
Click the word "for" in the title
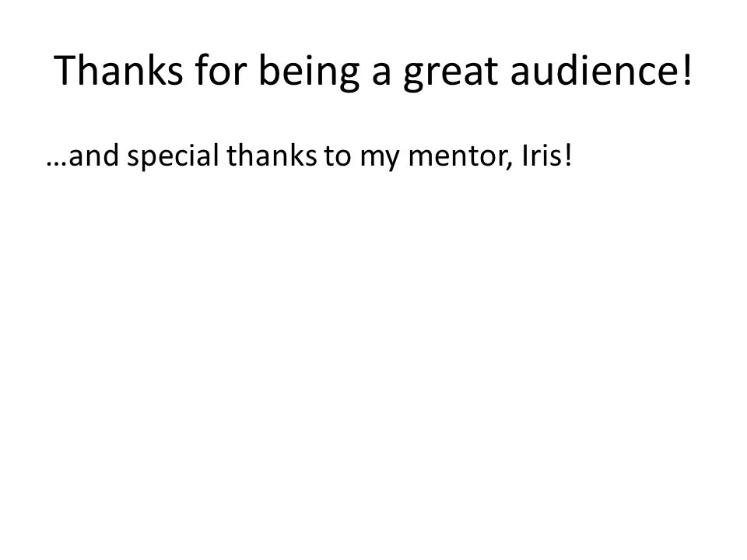220,69
